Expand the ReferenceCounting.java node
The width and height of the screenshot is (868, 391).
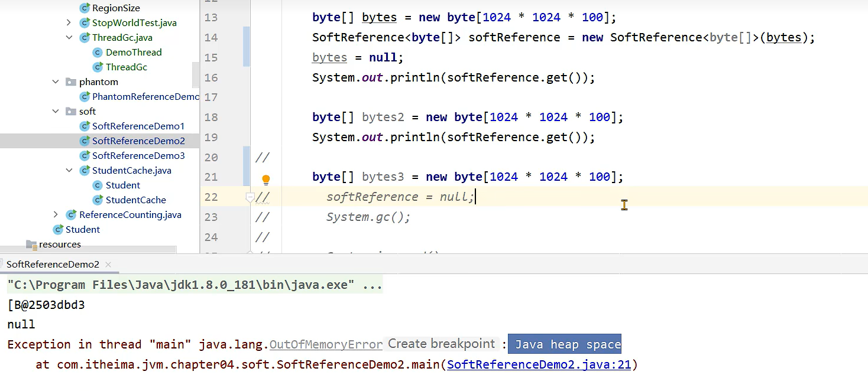click(x=56, y=215)
